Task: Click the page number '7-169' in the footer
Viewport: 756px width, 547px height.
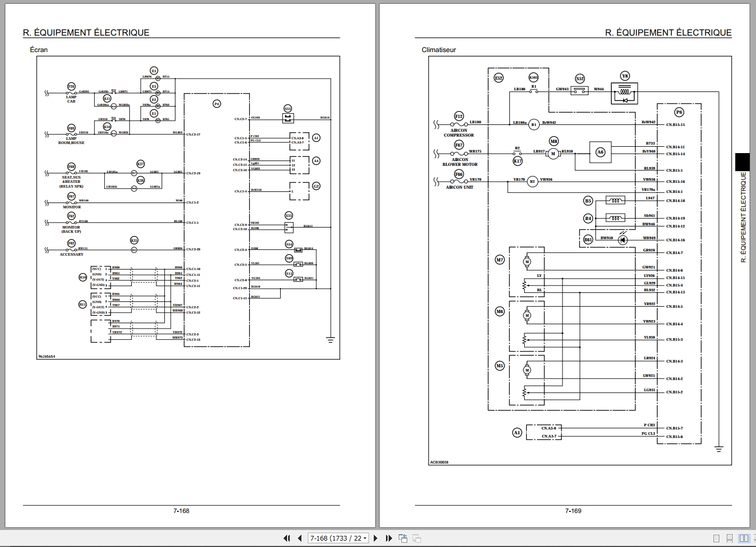Action: point(573,511)
